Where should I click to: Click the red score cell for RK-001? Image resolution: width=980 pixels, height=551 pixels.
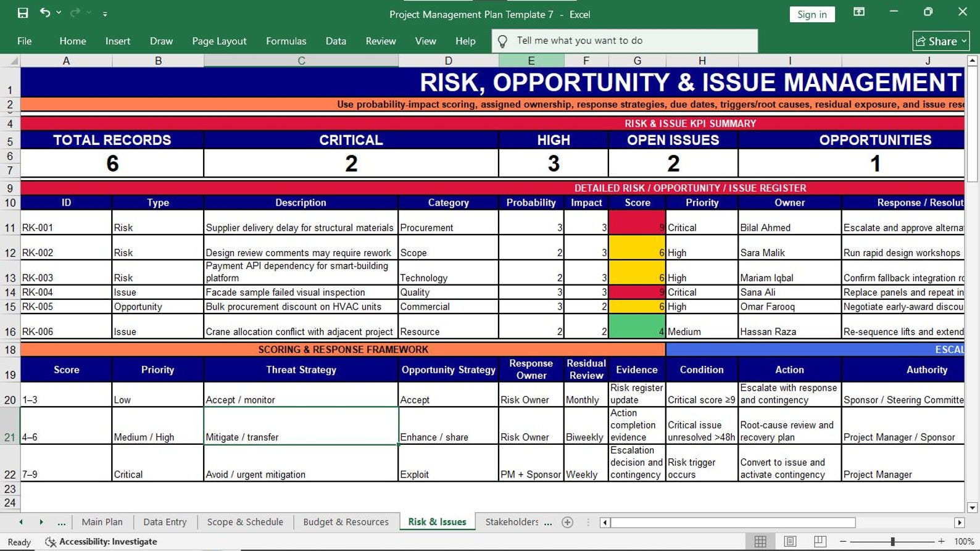(x=637, y=222)
